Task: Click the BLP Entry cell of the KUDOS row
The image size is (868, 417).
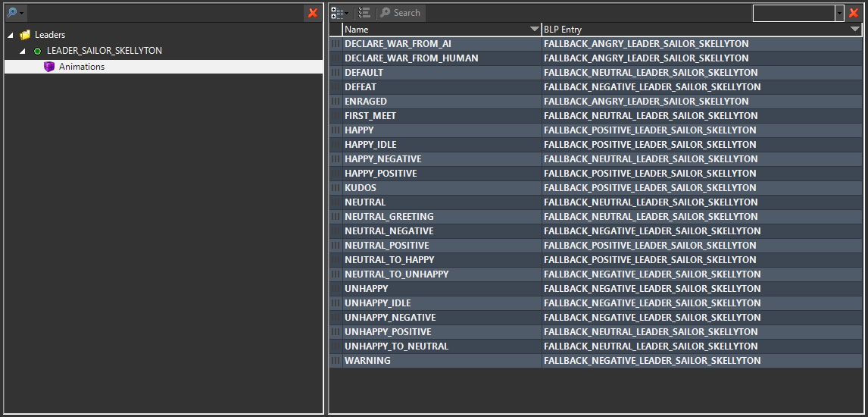Action: point(702,188)
